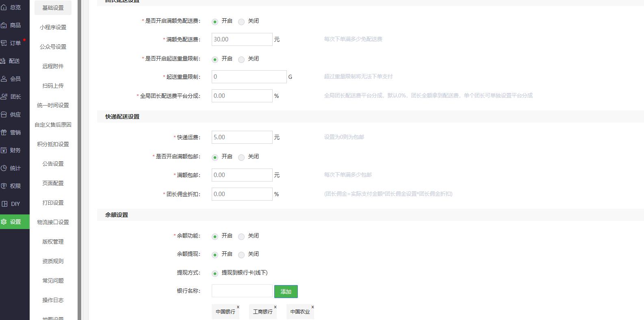Open the 商品 products icon
The width and height of the screenshot is (644, 320).
pyautogui.click(x=4, y=25)
